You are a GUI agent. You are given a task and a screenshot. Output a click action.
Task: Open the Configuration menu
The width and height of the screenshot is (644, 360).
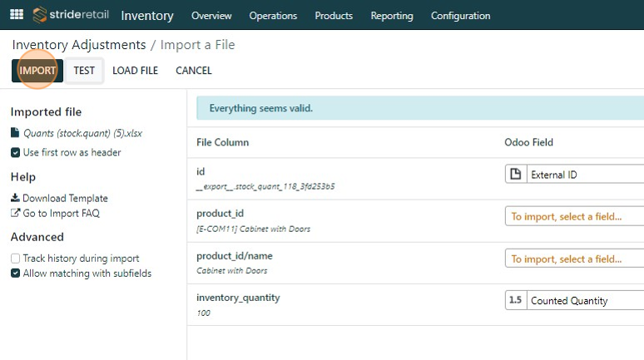pyautogui.click(x=460, y=16)
